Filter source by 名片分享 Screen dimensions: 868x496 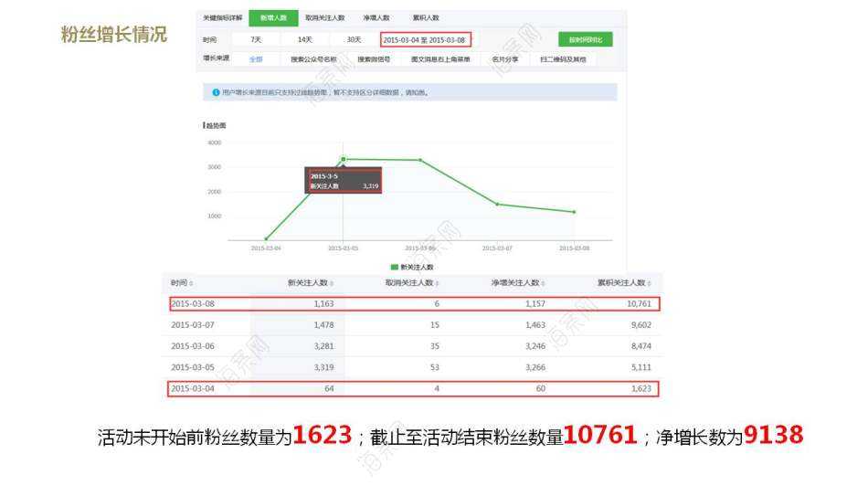coord(504,59)
